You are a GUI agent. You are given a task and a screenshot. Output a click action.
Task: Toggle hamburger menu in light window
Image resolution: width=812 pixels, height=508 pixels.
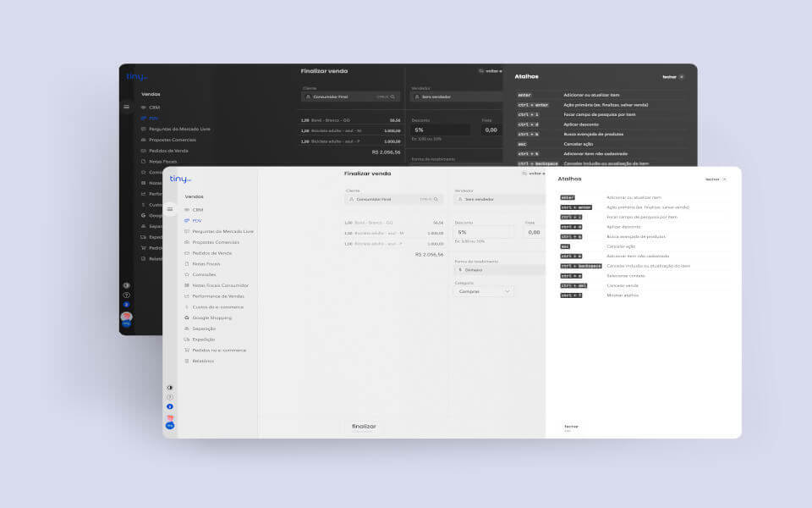[x=170, y=209]
